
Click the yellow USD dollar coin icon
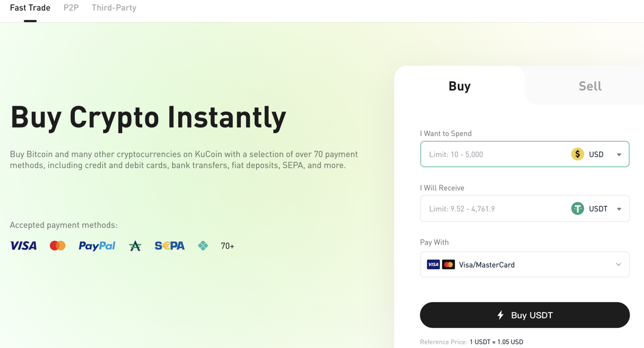tap(577, 154)
